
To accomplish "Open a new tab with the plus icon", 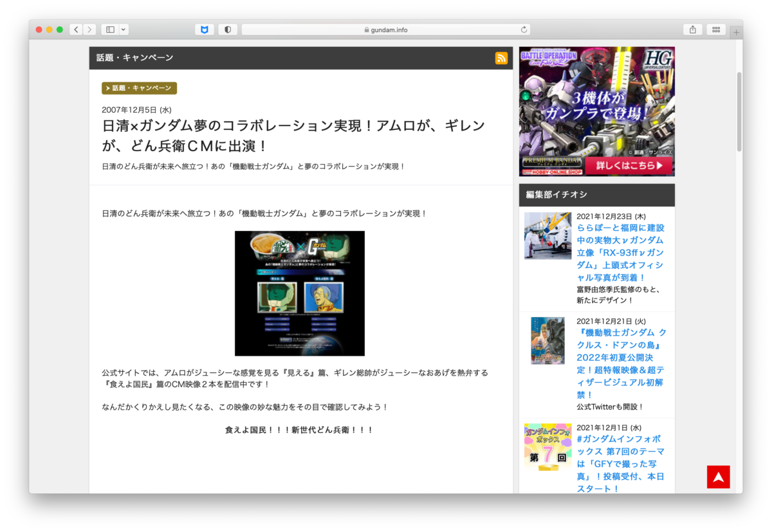I will pyautogui.click(x=735, y=29).
